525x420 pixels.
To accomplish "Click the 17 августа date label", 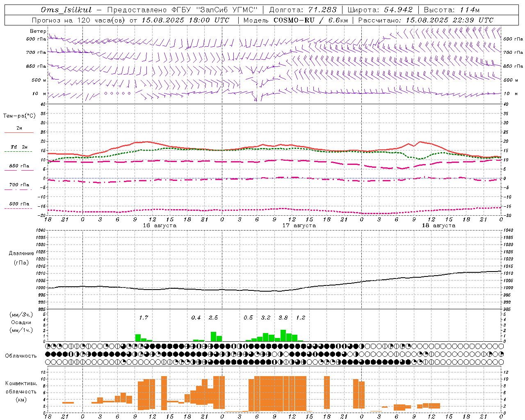I will 299,226.
